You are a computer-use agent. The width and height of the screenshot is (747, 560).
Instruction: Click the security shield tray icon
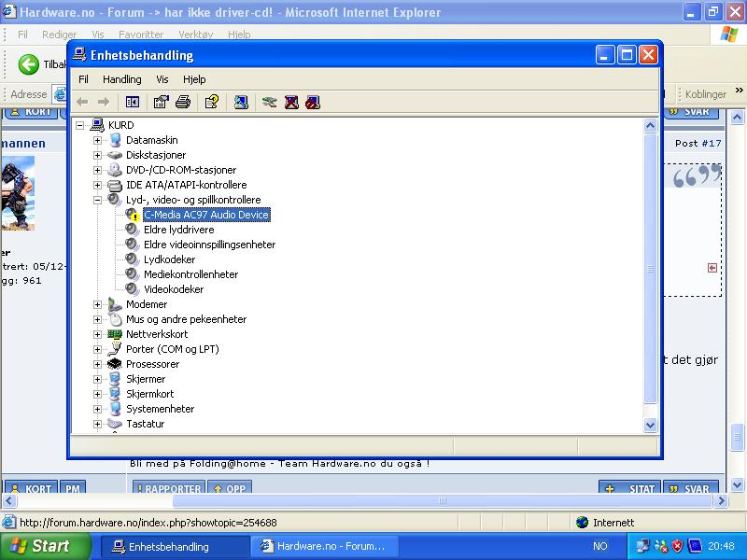(x=678, y=546)
